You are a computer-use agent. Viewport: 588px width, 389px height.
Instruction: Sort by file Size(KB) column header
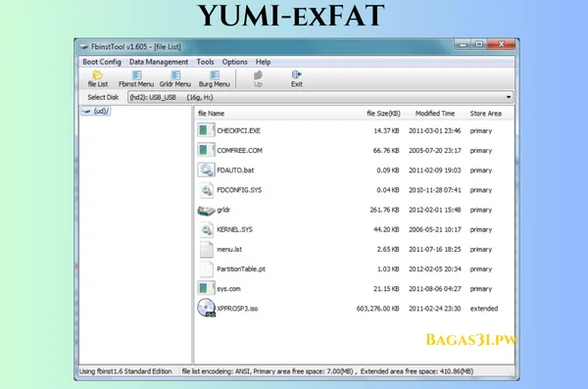pyautogui.click(x=383, y=114)
